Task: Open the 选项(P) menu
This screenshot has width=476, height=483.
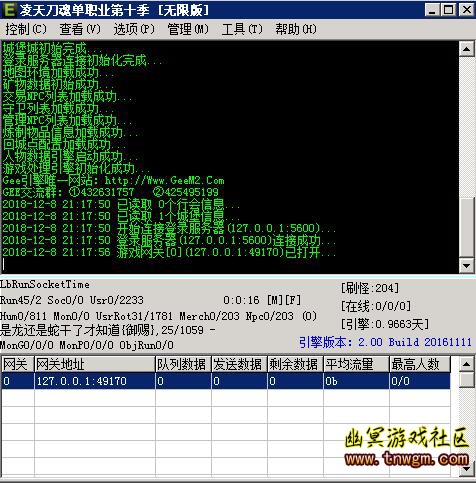Action: point(134,29)
